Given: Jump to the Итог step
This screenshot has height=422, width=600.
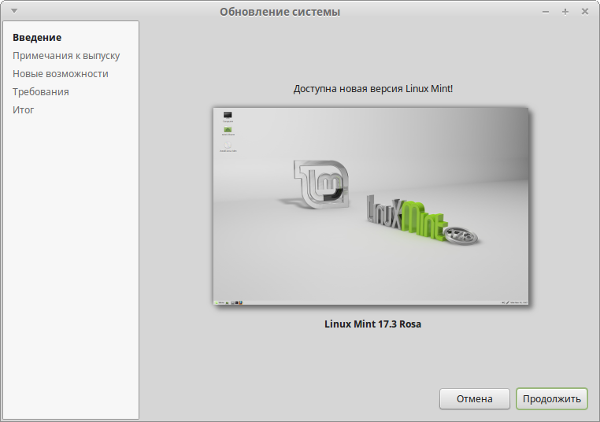Looking at the screenshot, I should (23, 109).
